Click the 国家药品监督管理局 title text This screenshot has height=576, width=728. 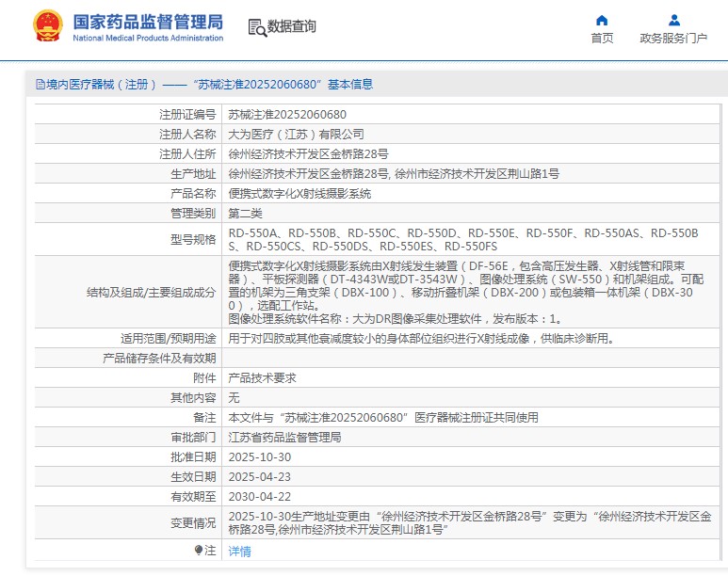[x=148, y=22]
